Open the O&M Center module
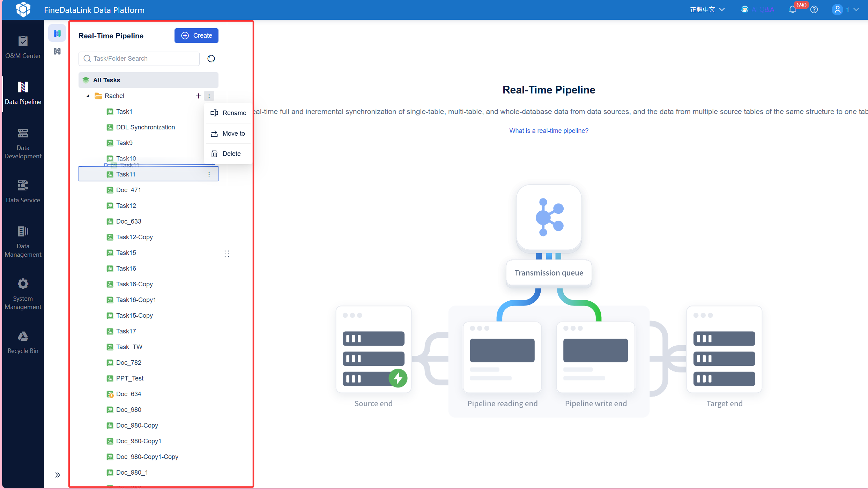This screenshot has height=490, width=868. 23,47
